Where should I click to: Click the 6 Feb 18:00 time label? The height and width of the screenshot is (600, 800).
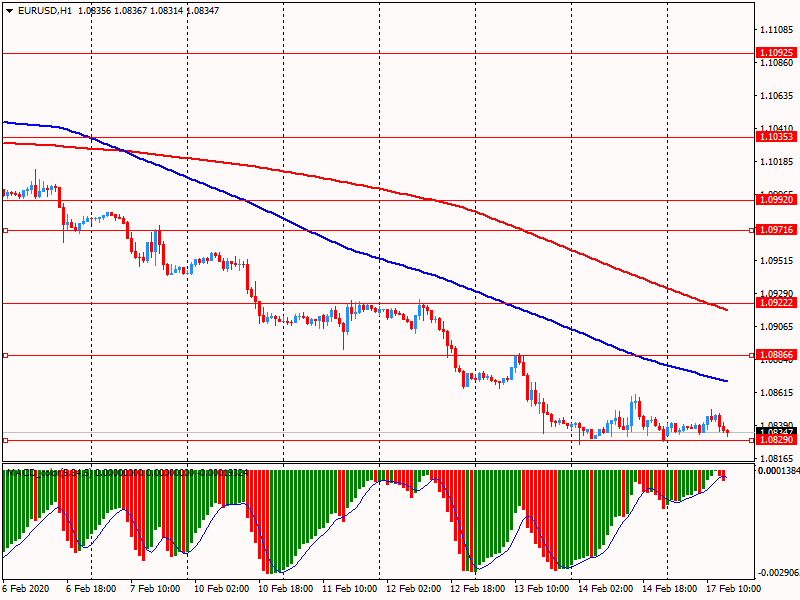pyautogui.click(x=91, y=588)
